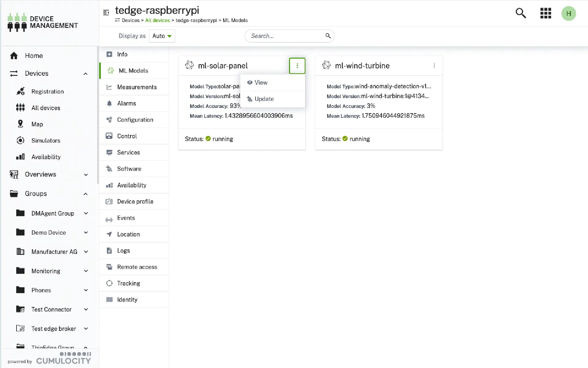The width and height of the screenshot is (588, 368).
Task: Open the search magnifier in top bar
Action: point(521,13)
